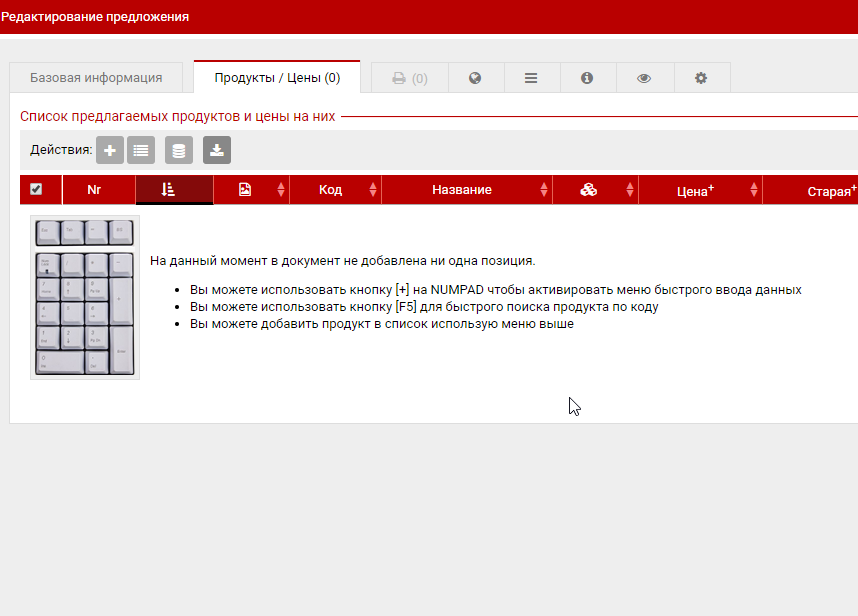This screenshot has width=858, height=616.
Task: Click the Nr column header
Action: 94,190
